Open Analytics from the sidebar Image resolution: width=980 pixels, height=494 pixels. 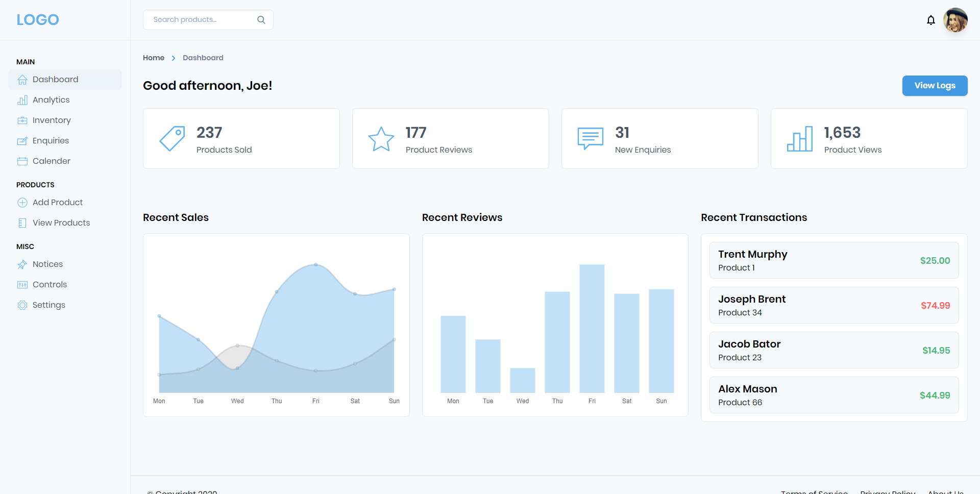[51, 100]
